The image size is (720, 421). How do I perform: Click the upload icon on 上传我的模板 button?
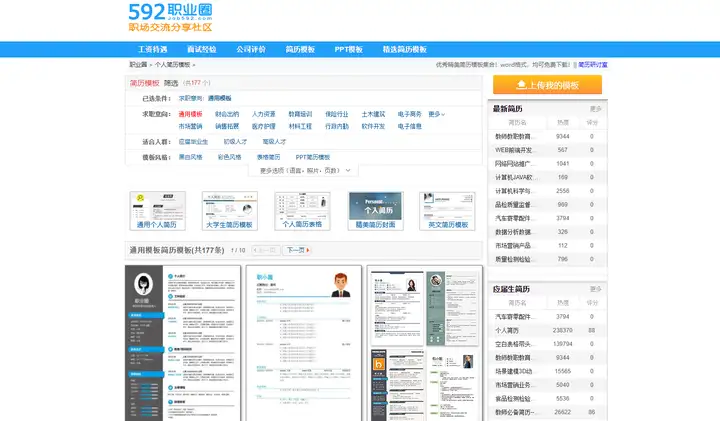point(521,85)
